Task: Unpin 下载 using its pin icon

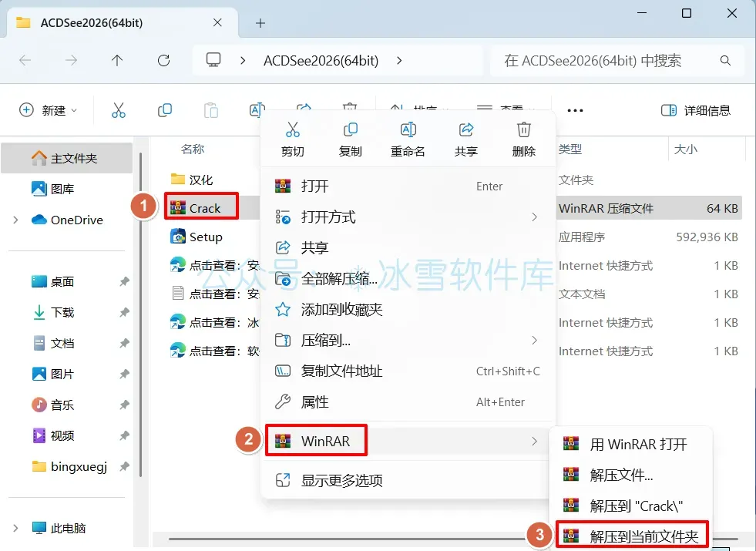Action: (x=124, y=312)
